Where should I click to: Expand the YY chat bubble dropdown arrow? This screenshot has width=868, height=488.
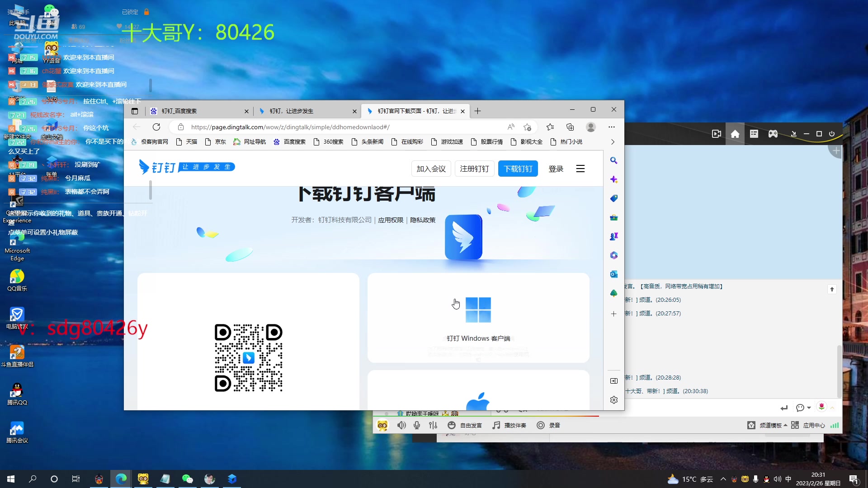(809, 408)
